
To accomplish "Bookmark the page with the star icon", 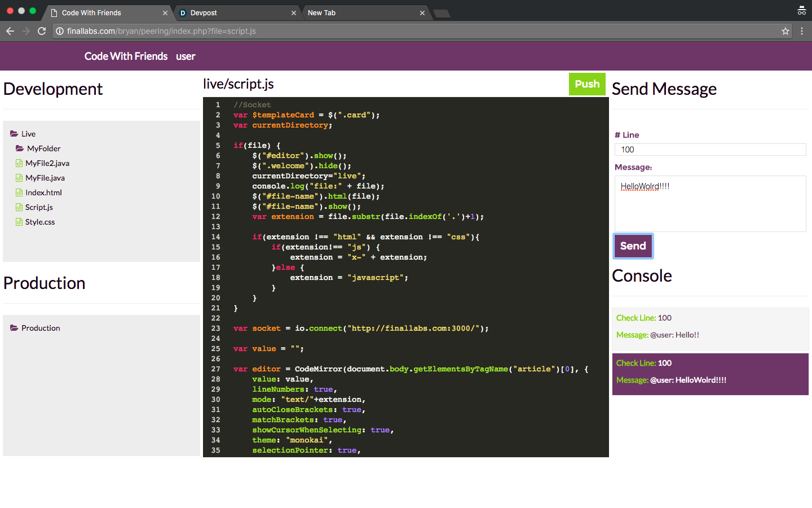I will [785, 31].
